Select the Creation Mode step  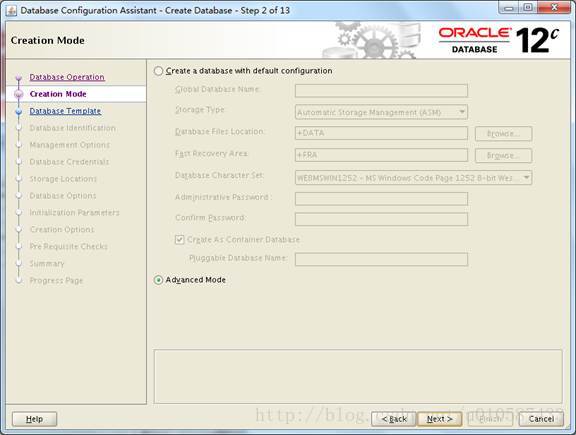pos(58,94)
